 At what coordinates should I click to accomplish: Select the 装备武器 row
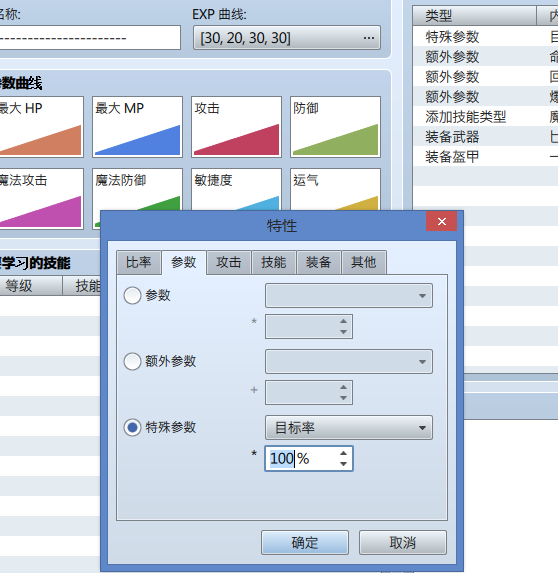point(485,137)
